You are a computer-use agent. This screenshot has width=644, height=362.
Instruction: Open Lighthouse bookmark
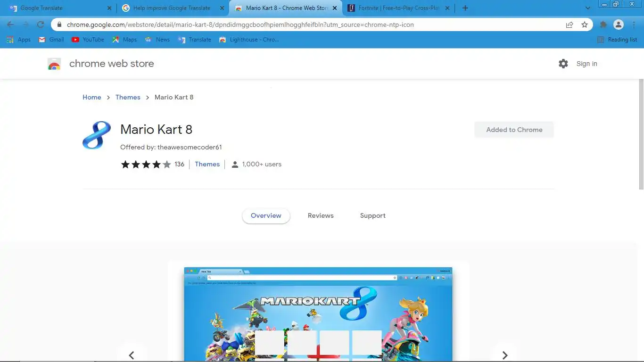(249, 40)
